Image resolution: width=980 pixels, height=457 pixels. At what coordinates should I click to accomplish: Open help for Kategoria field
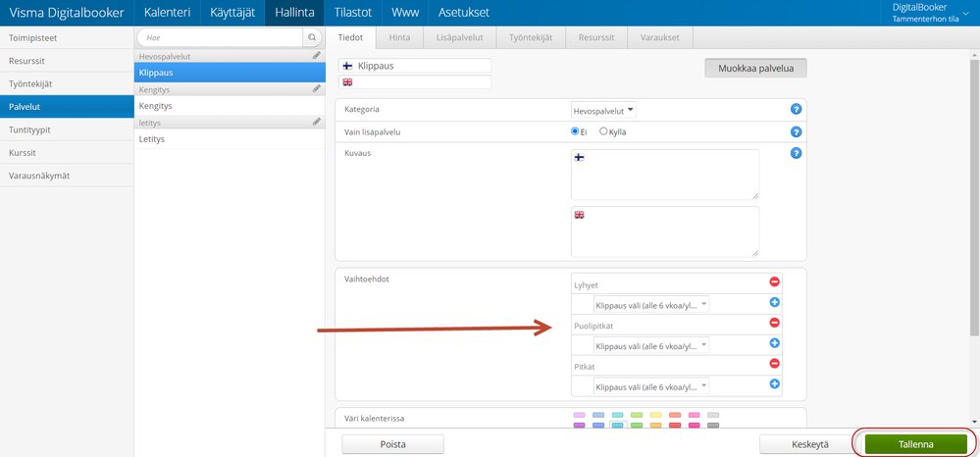coord(796,110)
